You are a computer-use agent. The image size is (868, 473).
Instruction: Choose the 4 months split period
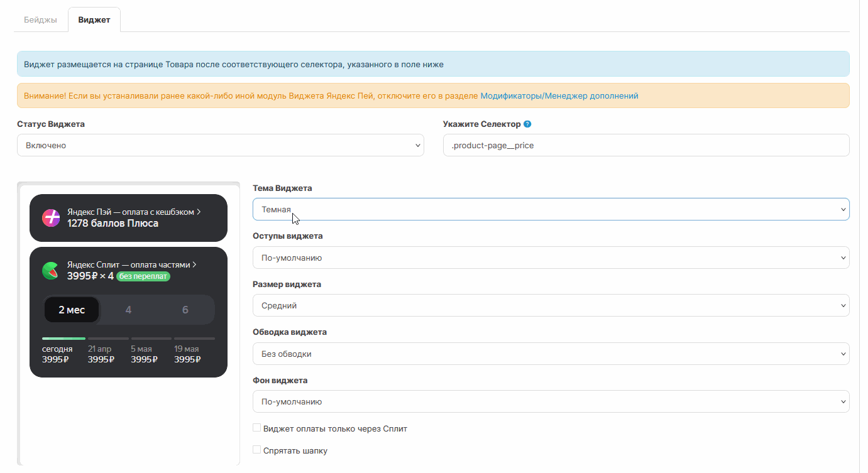pyautogui.click(x=128, y=310)
